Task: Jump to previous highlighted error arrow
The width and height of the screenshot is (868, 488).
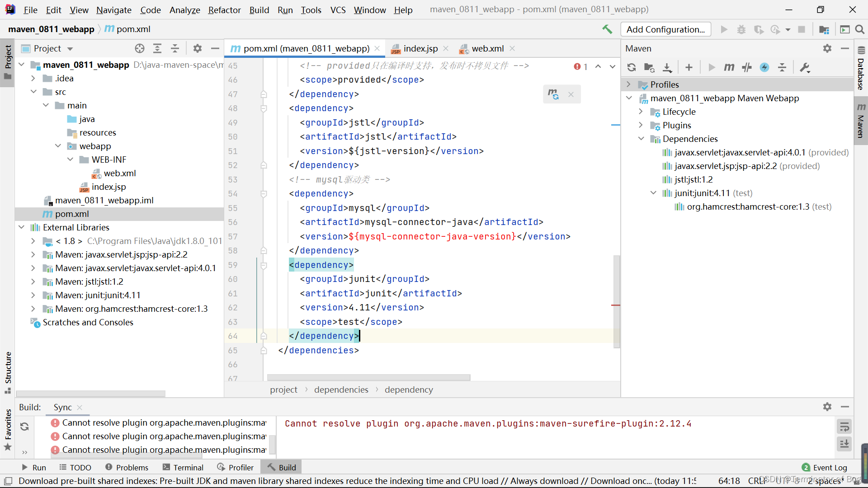Action: tap(598, 66)
